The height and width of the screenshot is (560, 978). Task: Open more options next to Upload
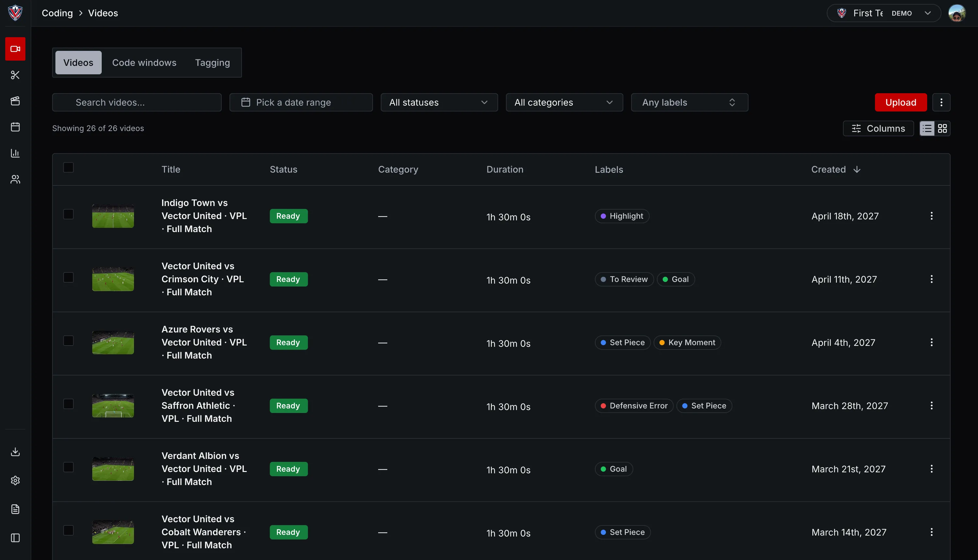pos(941,102)
